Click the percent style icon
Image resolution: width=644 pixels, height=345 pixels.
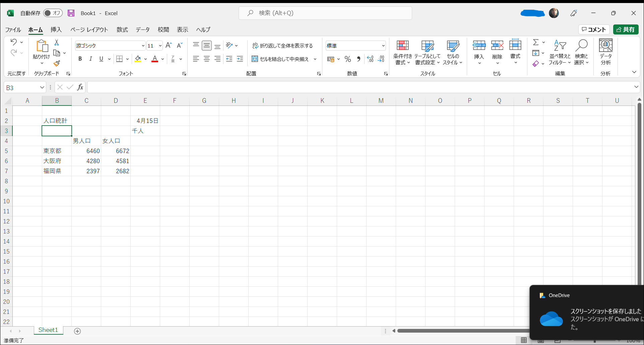(x=348, y=59)
